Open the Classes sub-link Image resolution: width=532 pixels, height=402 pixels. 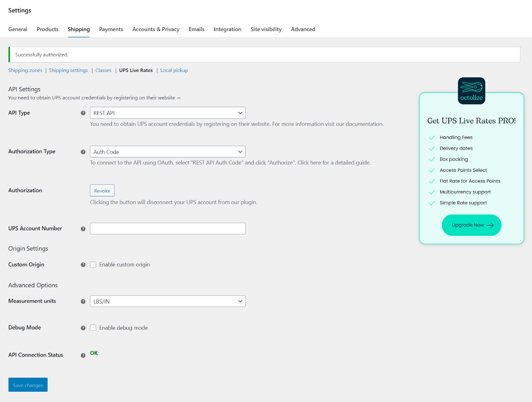[103, 70]
